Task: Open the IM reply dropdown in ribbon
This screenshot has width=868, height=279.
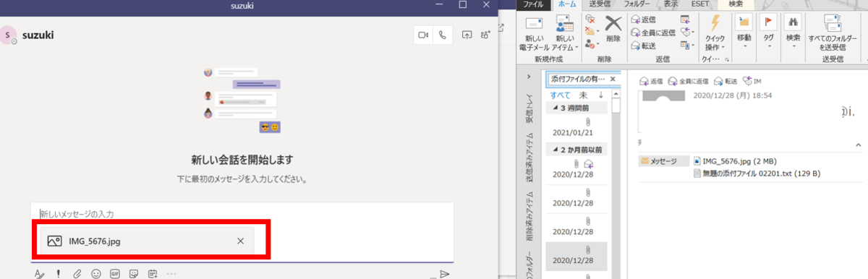Action: coord(688,33)
